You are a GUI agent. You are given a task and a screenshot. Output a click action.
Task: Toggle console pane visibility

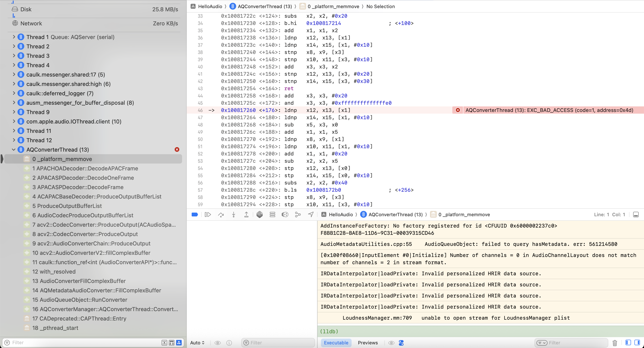[637, 342]
